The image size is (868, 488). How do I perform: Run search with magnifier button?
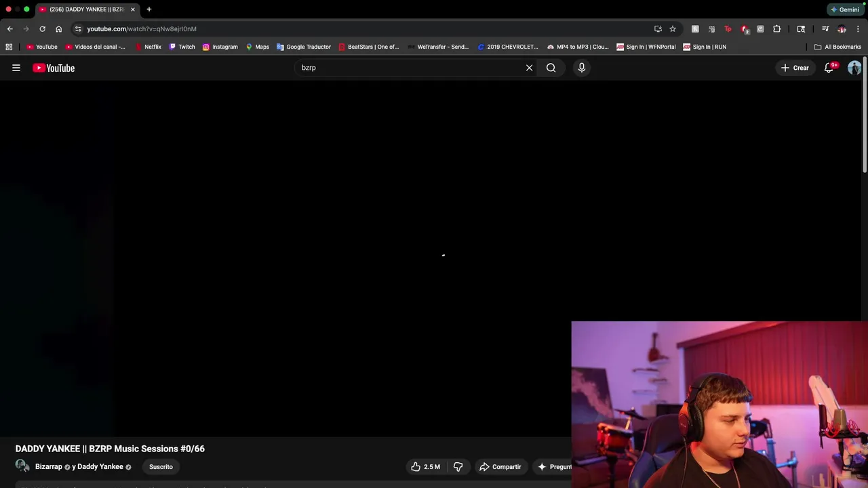pyautogui.click(x=551, y=68)
